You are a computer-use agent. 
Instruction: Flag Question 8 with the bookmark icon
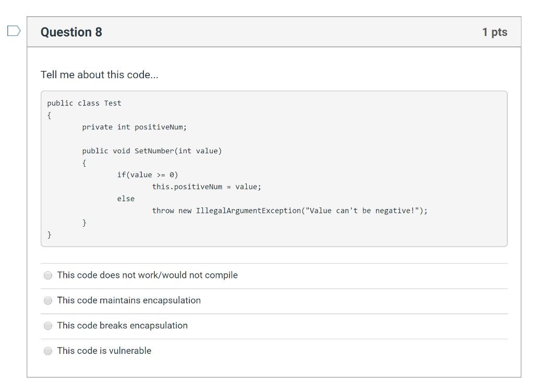(14, 31)
